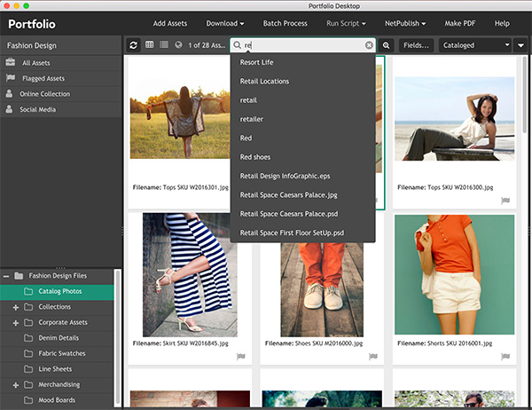Select Flagged Assets in the sidebar

(61, 78)
